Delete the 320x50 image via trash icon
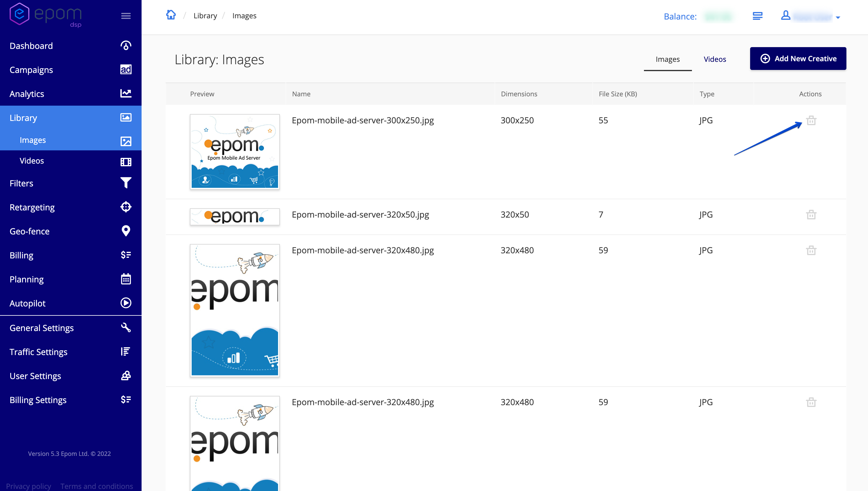The width and height of the screenshot is (868, 491). pos(811,215)
